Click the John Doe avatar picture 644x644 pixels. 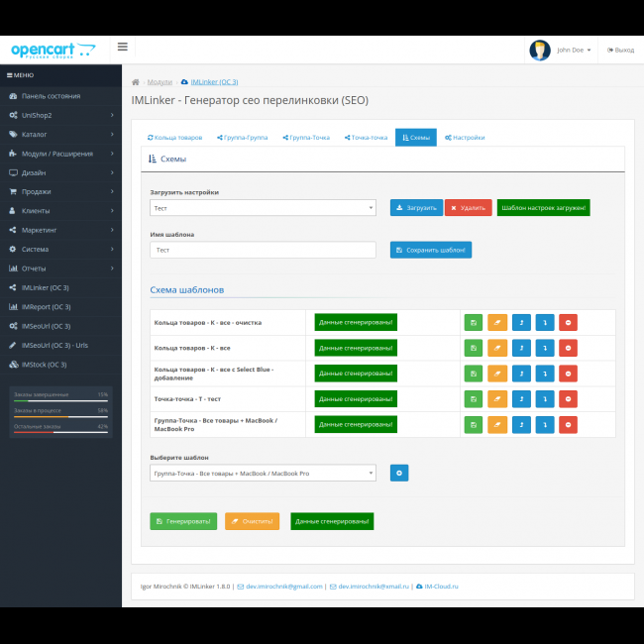point(540,50)
